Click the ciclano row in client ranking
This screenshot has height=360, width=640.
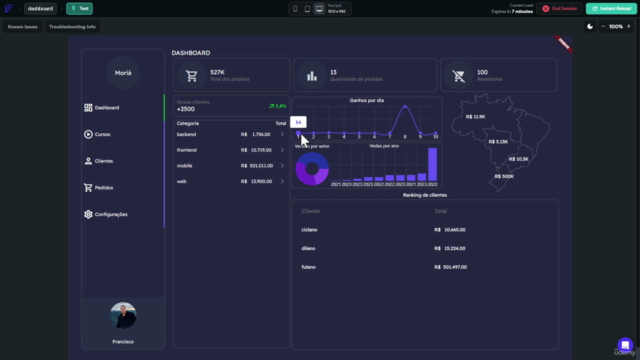pyautogui.click(x=424, y=230)
